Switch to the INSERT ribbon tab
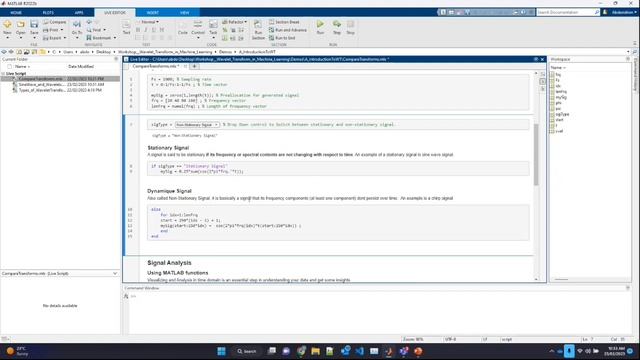Screen dimensions: 640x360 coord(152,13)
